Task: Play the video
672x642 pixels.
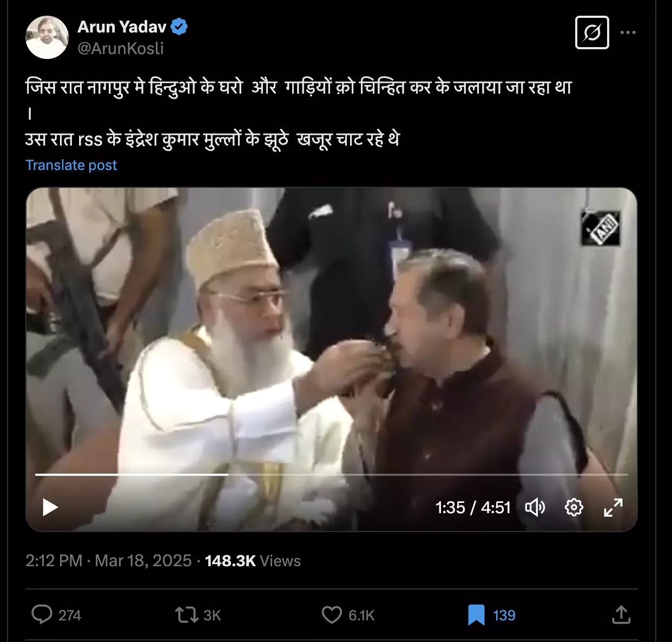Action: coord(50,507)
